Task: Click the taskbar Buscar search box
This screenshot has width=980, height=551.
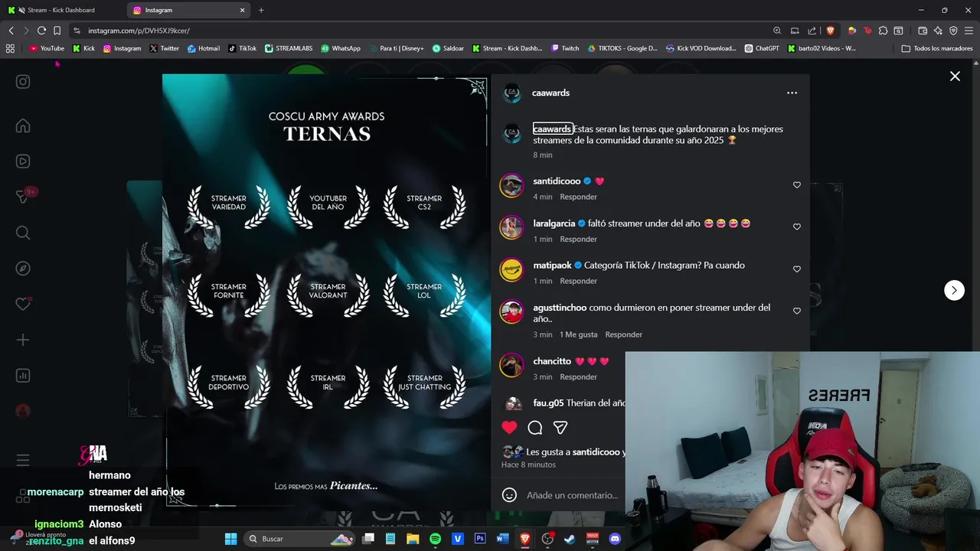Action: coord(300,539)
